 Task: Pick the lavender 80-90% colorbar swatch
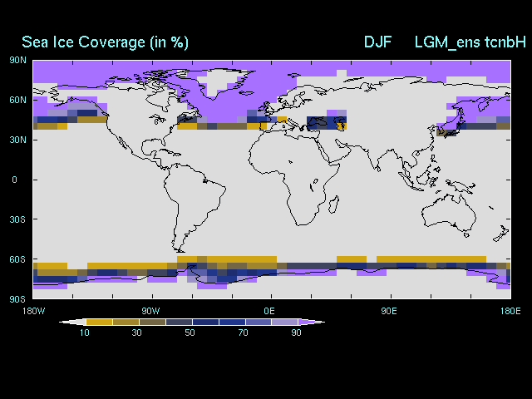(x=285, y=322)
